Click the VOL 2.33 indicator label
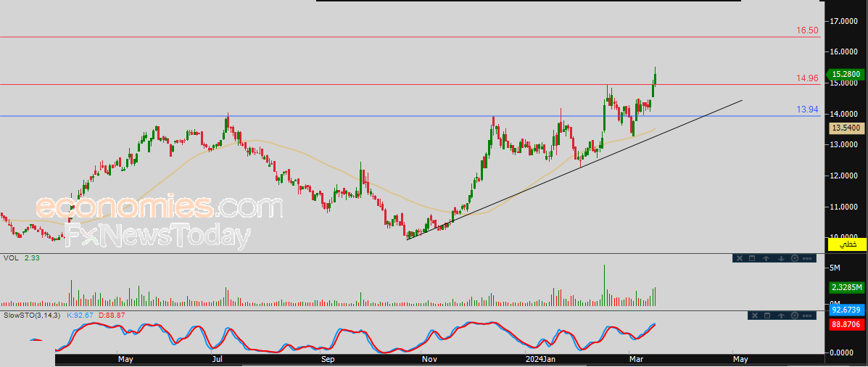Viewport: 868px width, 367px height. [22, 258]
